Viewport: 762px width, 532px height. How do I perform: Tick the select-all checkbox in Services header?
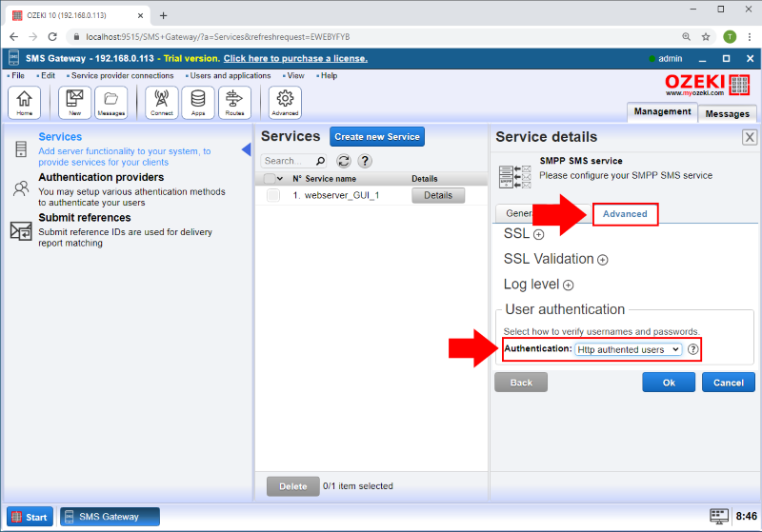(x=270, y=179)
